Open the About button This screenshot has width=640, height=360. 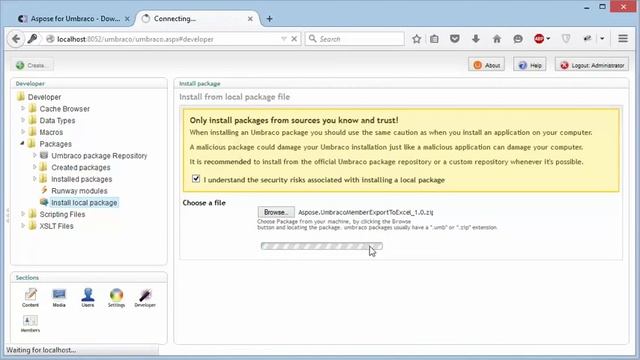click(x=487, y=65)
